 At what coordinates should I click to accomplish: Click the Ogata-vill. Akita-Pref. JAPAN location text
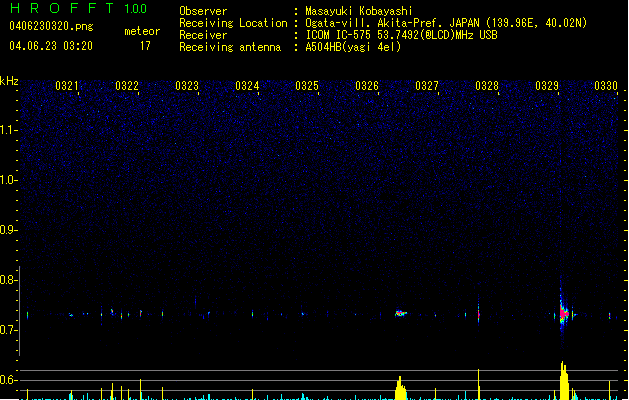446,23
